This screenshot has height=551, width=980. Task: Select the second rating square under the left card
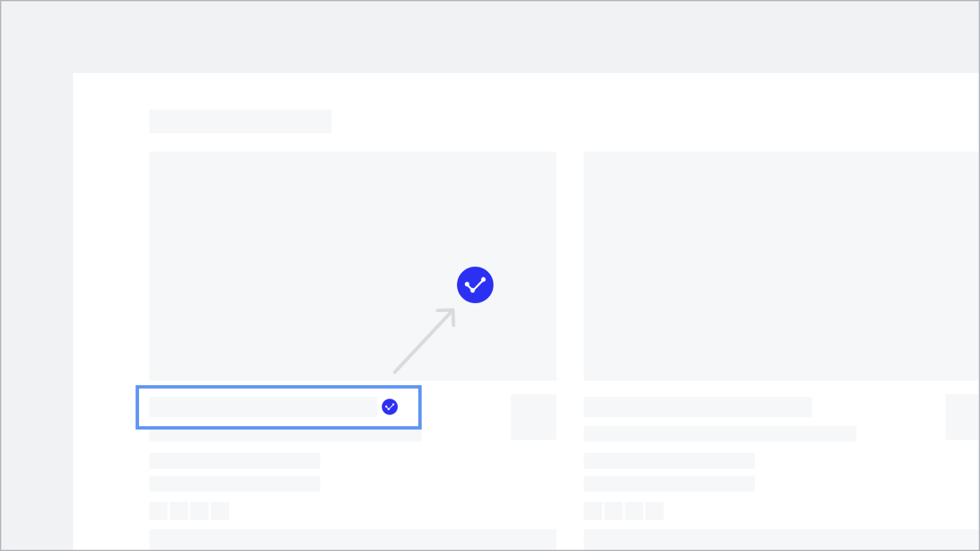179,511
